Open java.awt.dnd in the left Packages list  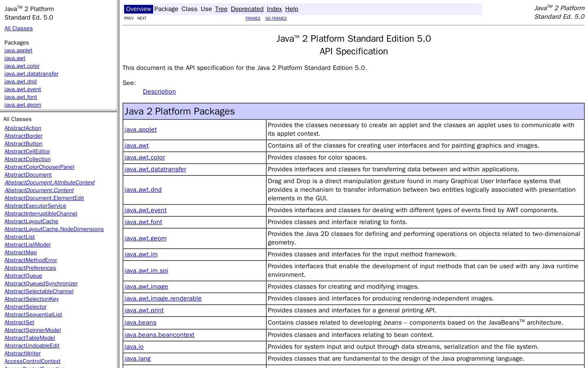20,81
